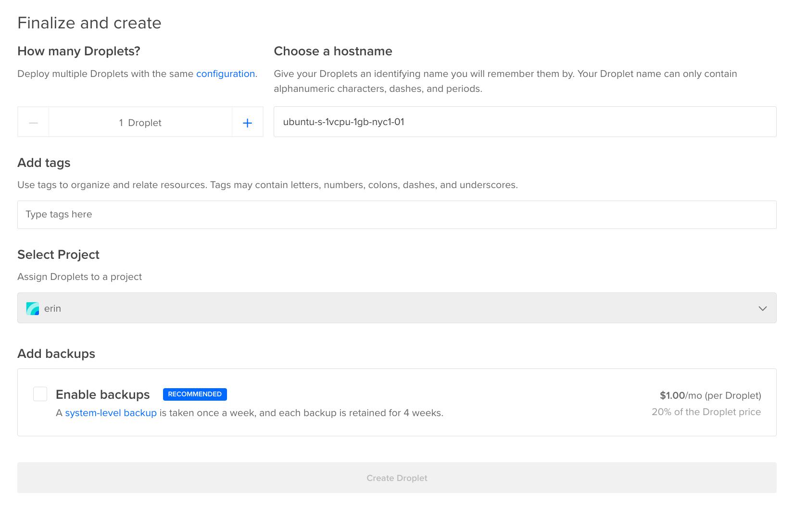Tick the weekly backup checkbox
Viewport: 807px width, 532px height.
pos(40,394)
